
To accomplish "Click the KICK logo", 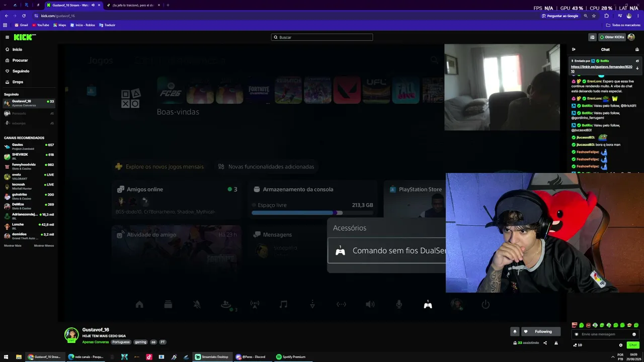I will pyautogui.click(x=24, y=37).
